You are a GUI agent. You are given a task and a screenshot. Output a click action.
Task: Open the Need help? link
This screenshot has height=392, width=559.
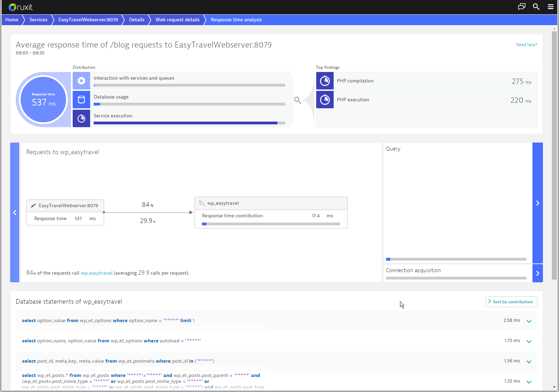click(x=527, y=45)
